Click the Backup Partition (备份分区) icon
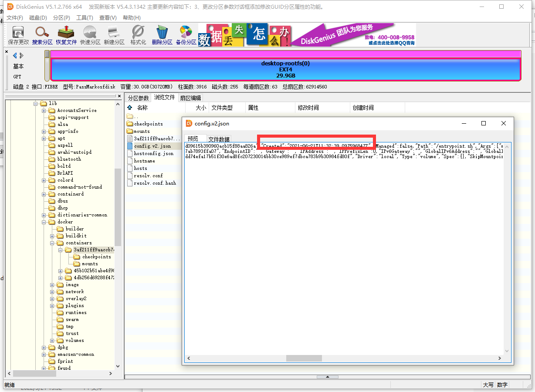This screenshot has height=392, width=535. point(186,35)
